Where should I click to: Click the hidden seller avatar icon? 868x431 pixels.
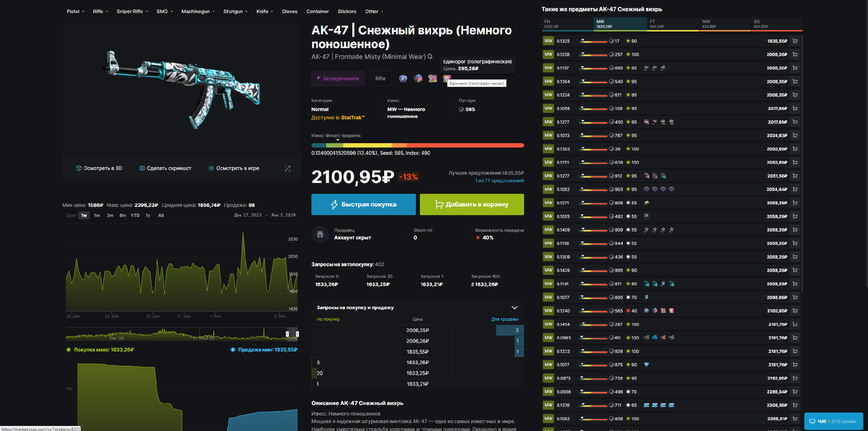pos(319,234)
